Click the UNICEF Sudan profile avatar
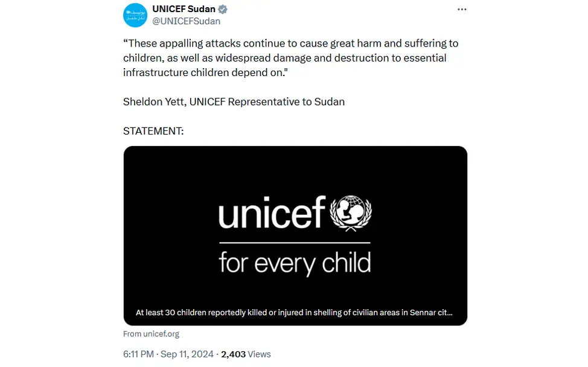Screen dimensions: 588x367 pyautogui.click(x=136, y=15)
